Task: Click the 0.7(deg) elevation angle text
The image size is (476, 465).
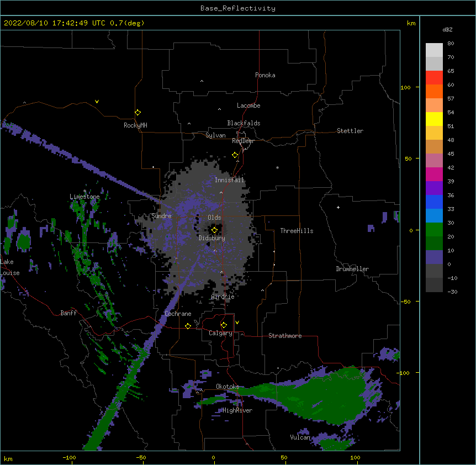Action: click(127, 23)
